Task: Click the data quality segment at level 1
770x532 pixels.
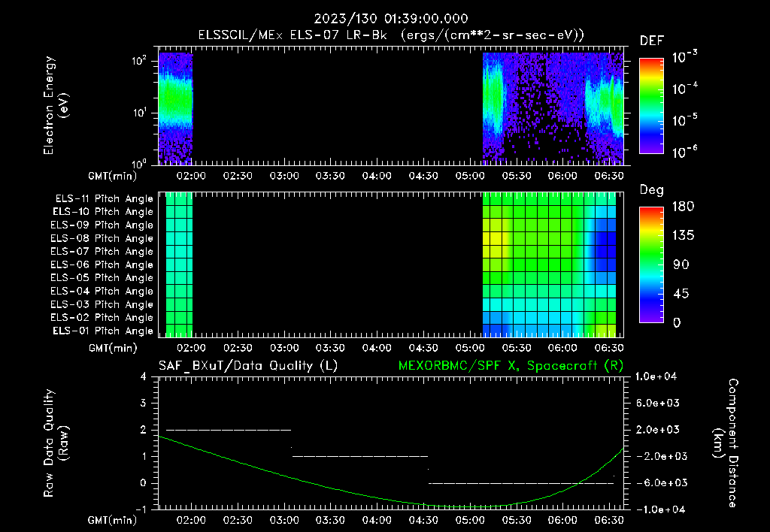Action: click(360, 456)
